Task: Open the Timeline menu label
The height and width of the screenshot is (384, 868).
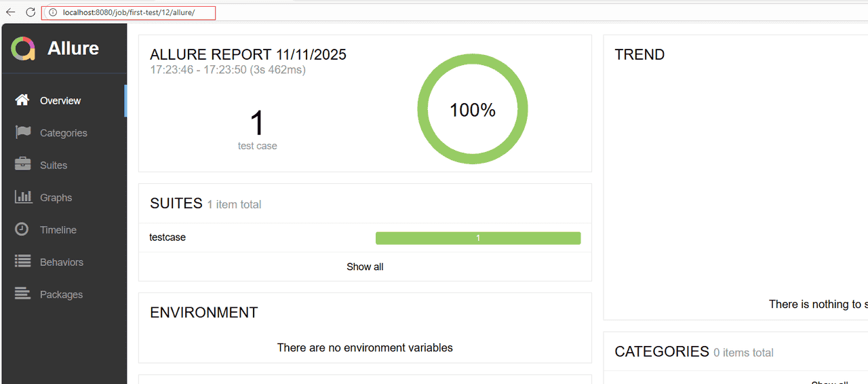Action: point(58,230)
